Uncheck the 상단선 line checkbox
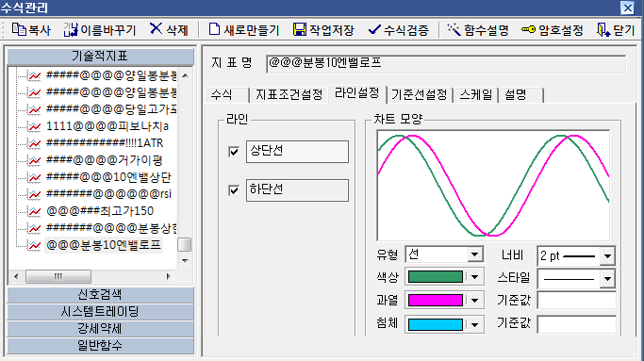The width and height of the screenshot is (644, 361). pos(234,152)
